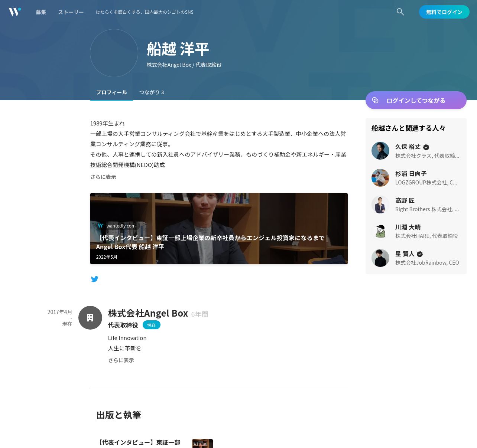
Task: Switch to the つながり 3 tab
Action: pos(152,92)
